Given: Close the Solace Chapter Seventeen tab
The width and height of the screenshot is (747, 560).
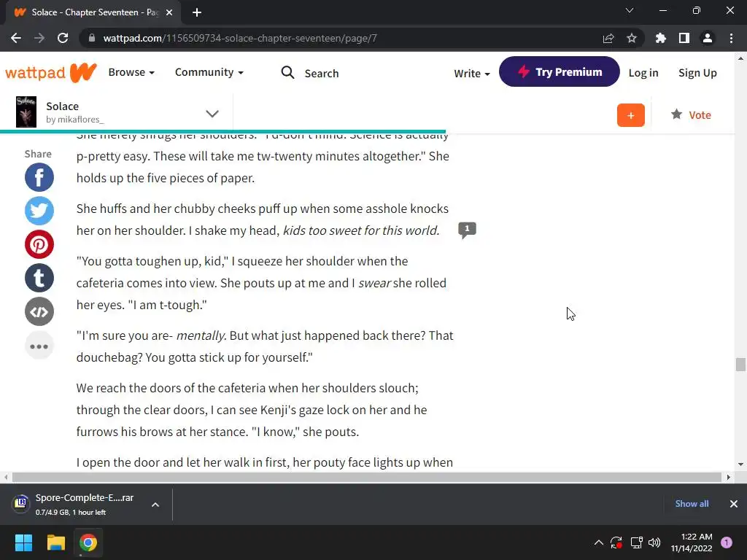Looking at the screenshot, I should tap(169, 12).
